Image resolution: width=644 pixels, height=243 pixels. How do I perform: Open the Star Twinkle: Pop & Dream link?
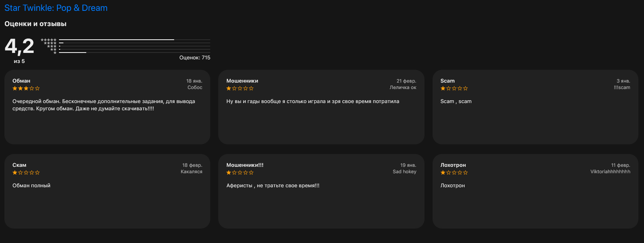[x=56, y=8]
